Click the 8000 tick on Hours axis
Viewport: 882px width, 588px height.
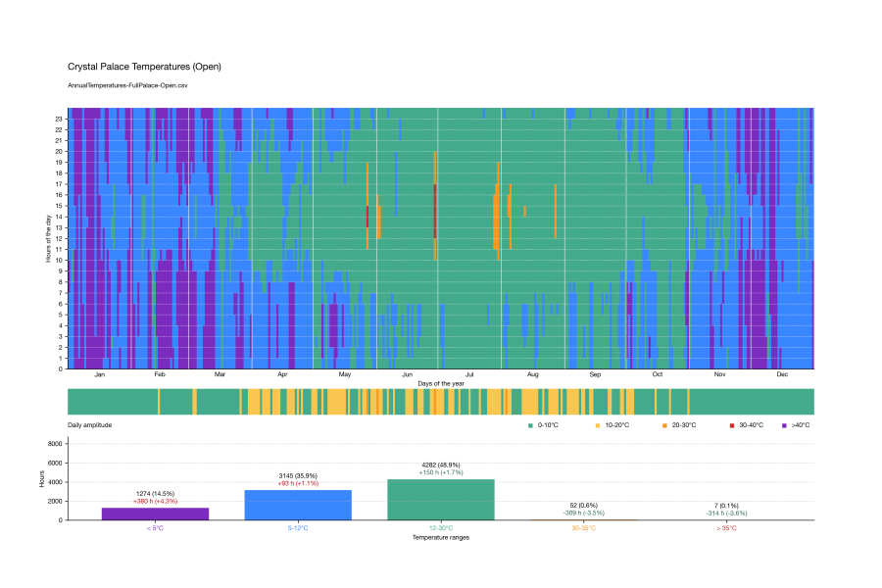[x=55, y=444]
